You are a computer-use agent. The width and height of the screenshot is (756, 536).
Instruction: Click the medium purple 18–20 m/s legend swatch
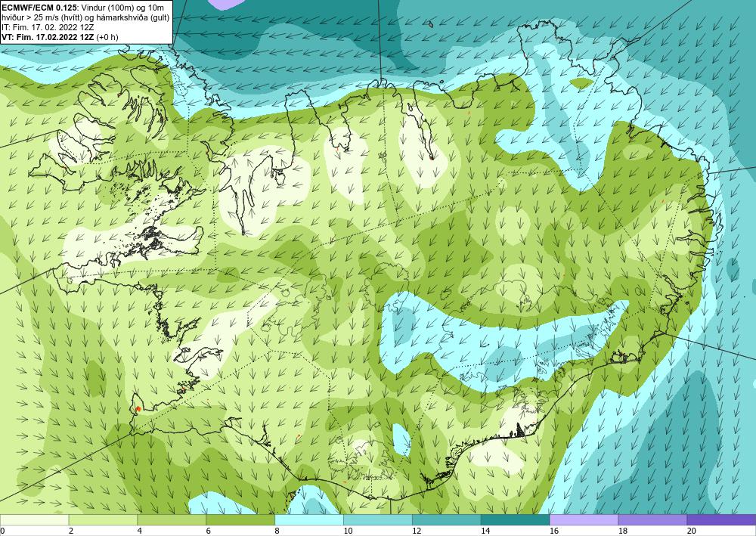652,520
